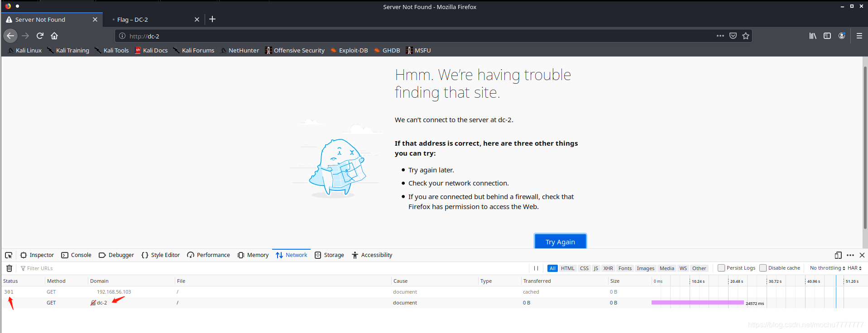868x333 pixels.
Task: Select the Server Not Found tab
Action: point(52,19)
